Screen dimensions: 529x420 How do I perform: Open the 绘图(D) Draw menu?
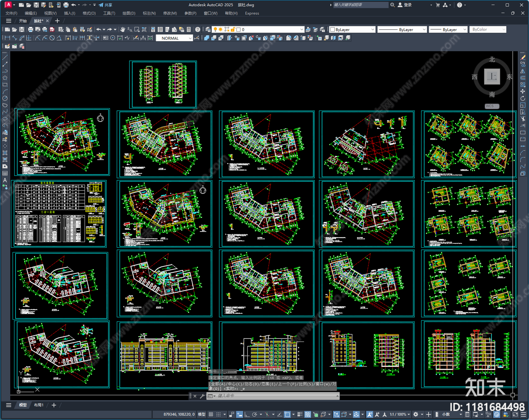pos(129,13)
